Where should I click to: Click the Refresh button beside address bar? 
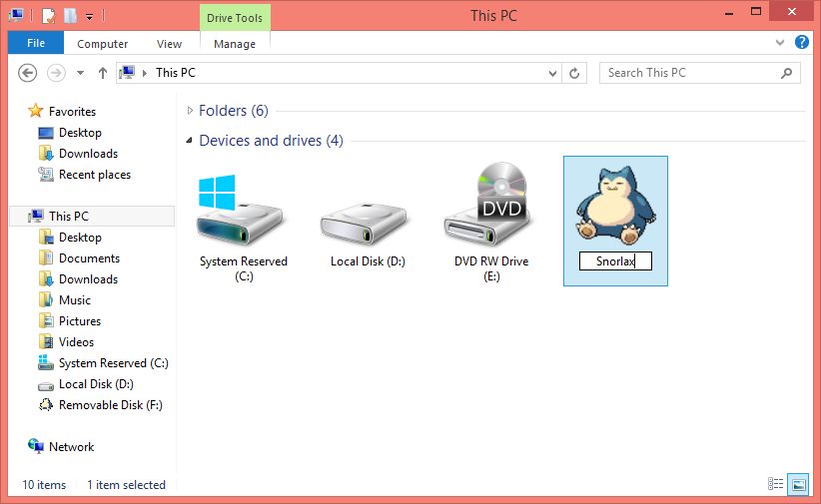pos(574,73)
